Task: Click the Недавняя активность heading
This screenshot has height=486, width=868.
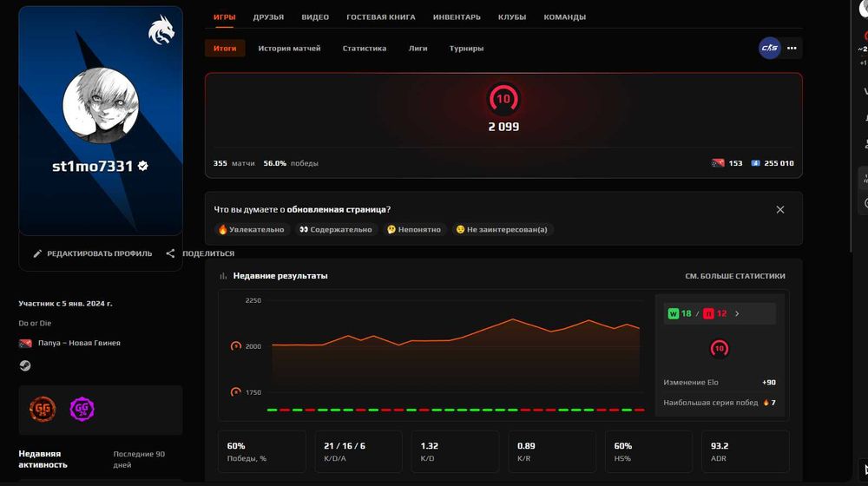Action: coord(43,459)
